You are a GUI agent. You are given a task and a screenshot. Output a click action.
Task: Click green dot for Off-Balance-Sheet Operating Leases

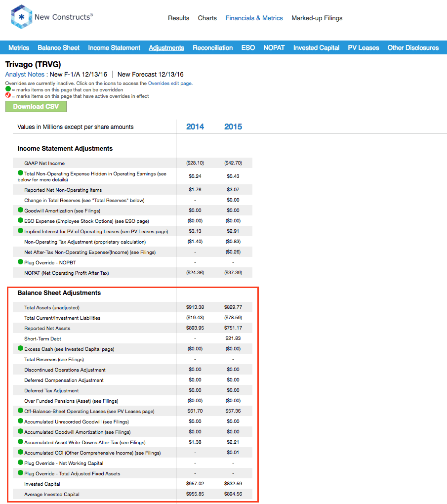tap(21, 411)
